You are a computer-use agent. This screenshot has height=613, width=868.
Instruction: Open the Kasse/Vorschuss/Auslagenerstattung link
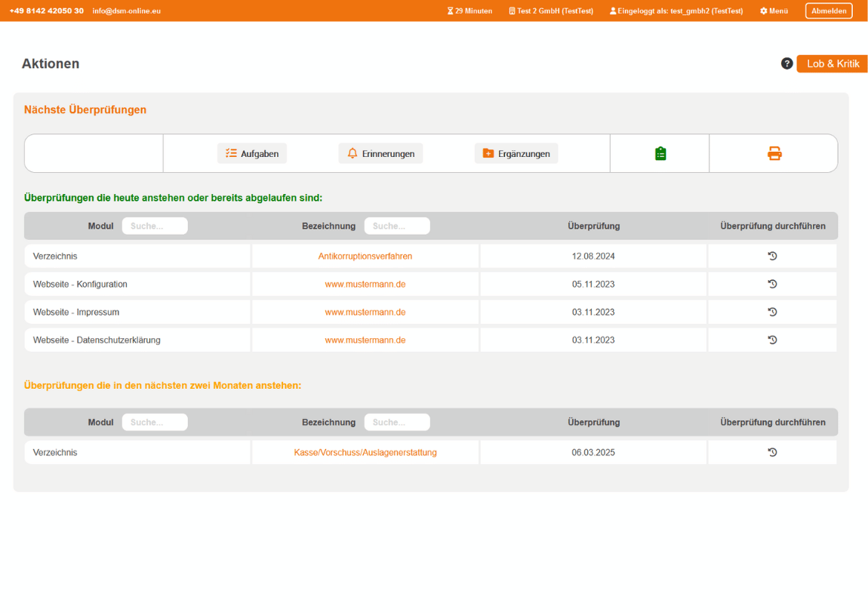(365, 452)
